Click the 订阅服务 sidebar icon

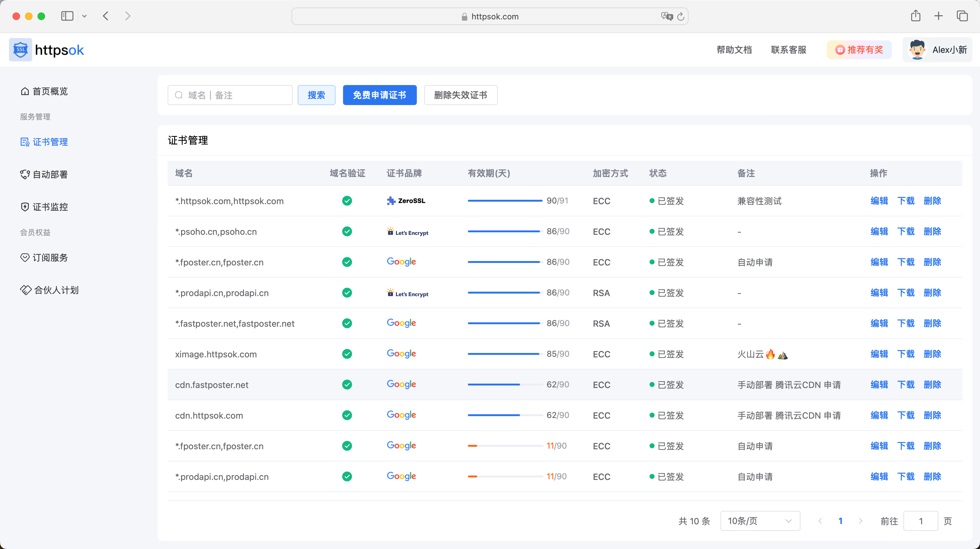[23, 257]
